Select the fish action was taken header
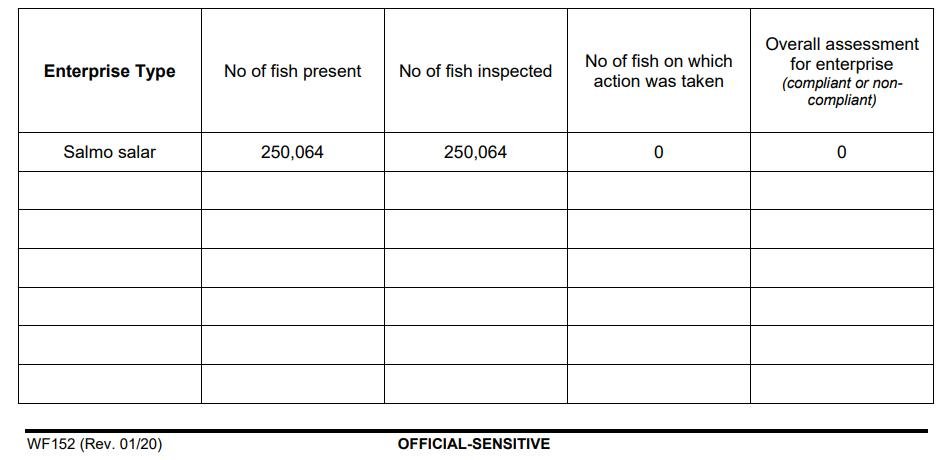This screenshot has height=460, width=947. click(x=658, y=71)
